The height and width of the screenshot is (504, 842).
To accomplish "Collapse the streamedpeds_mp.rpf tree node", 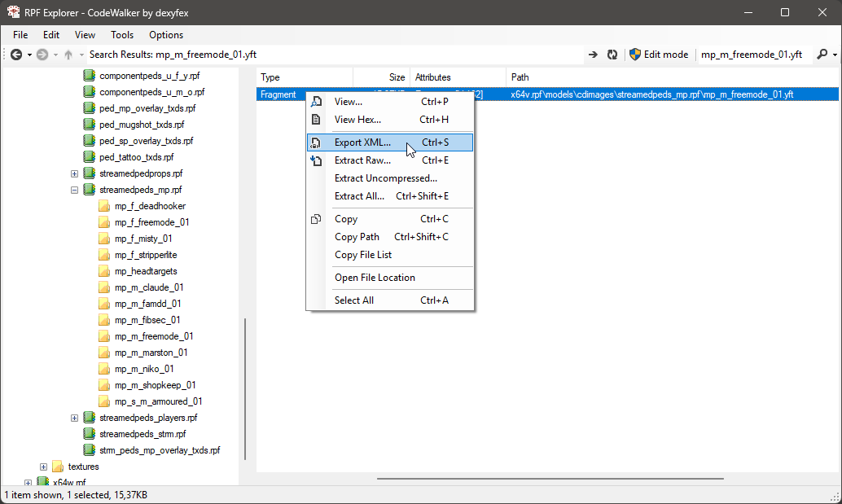I will tap(74, 190).
